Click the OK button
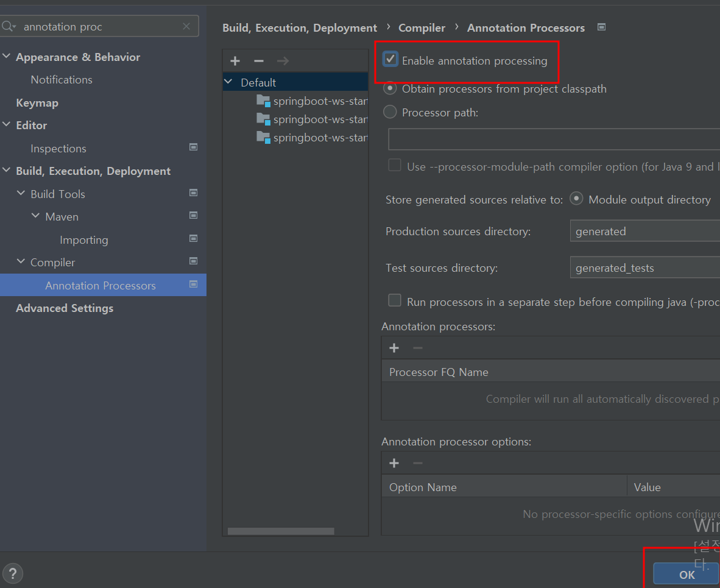This screenshot has width=720, height=588. tap(686, 574)
